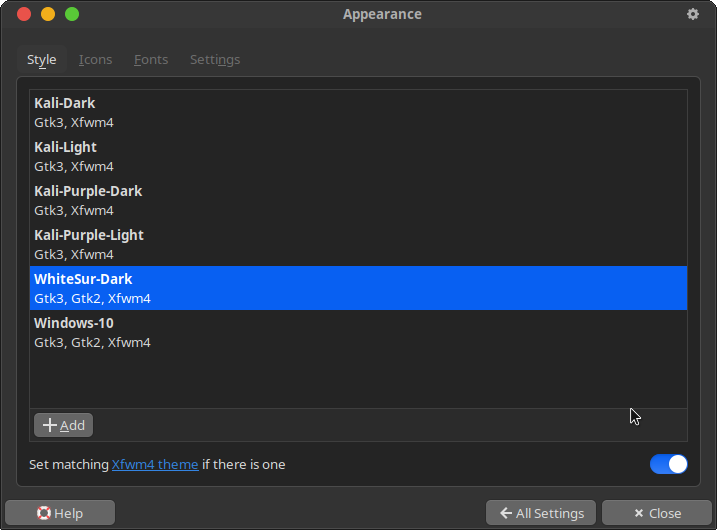Image resolution: width=717 pixels, height=530 pixels.
Task: Choose the Kali-Purple-Light theme
Action: [x=358, y=244]
